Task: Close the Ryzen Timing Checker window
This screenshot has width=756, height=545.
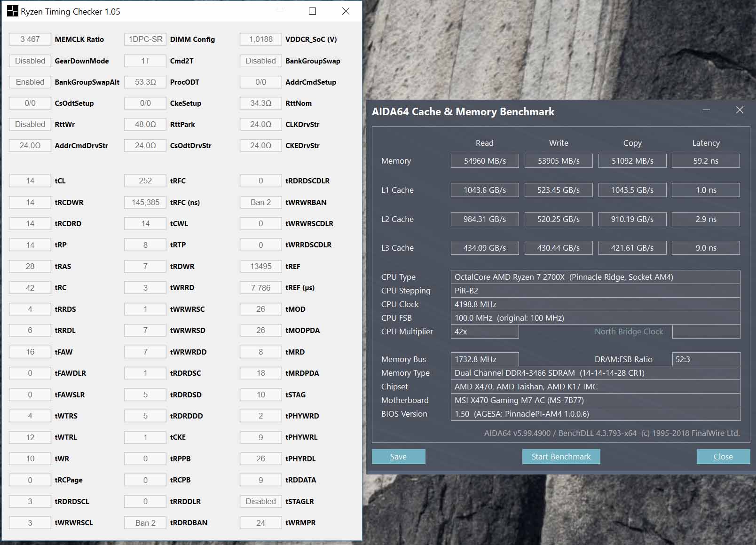Action: (346, 11)
